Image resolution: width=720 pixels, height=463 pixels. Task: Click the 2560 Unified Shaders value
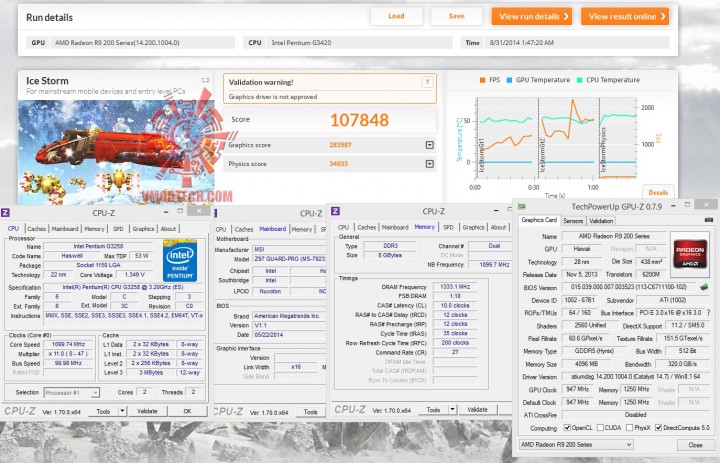pyautogui.click(x=590, y=325)
